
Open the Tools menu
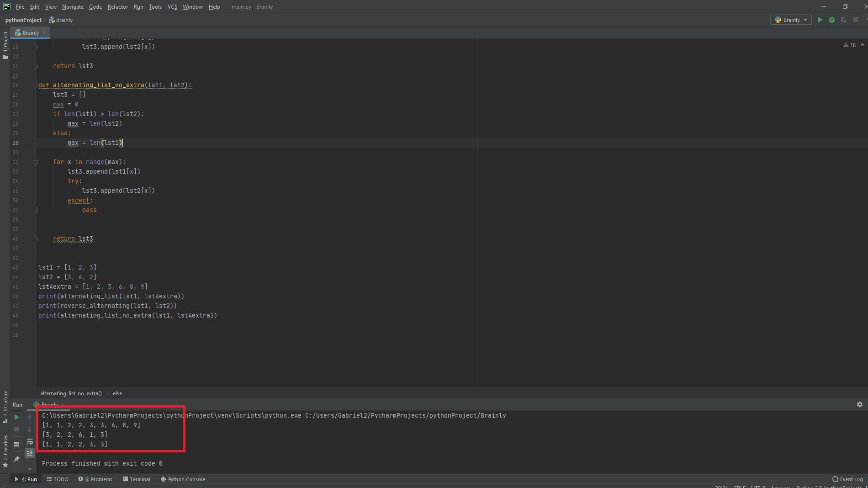click(x=155, y=7)
